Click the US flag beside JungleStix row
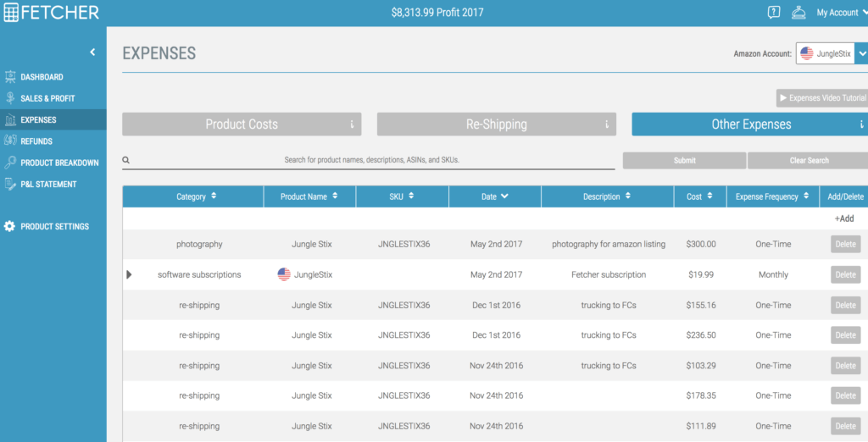The image size is (868, 442). tap(284, 274)
